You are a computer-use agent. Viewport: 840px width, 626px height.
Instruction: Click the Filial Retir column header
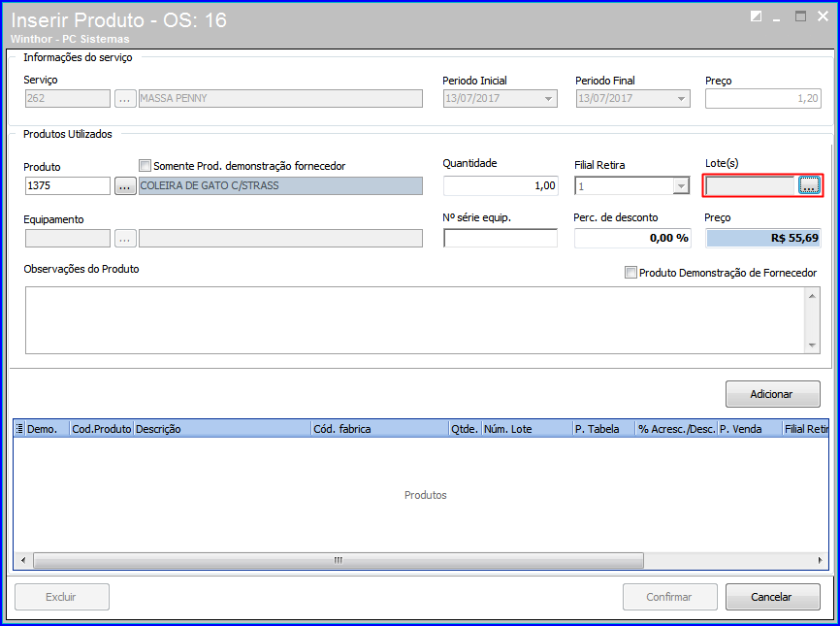click(805, 429)
